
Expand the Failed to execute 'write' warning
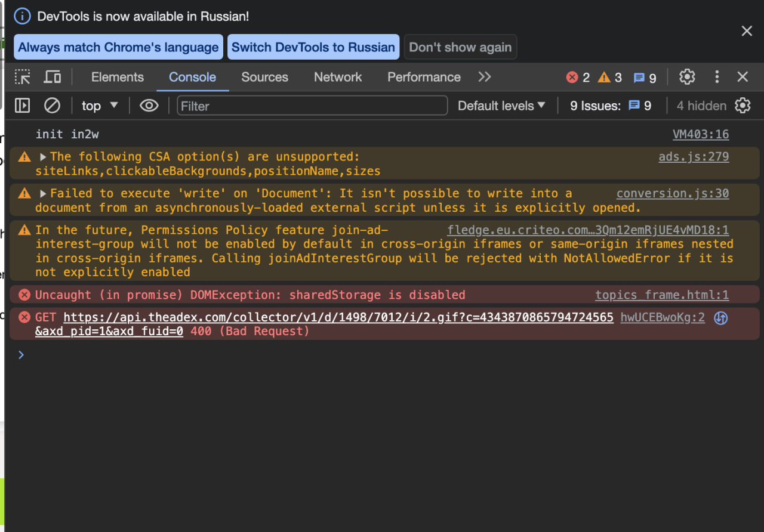[x=43, y=194]
